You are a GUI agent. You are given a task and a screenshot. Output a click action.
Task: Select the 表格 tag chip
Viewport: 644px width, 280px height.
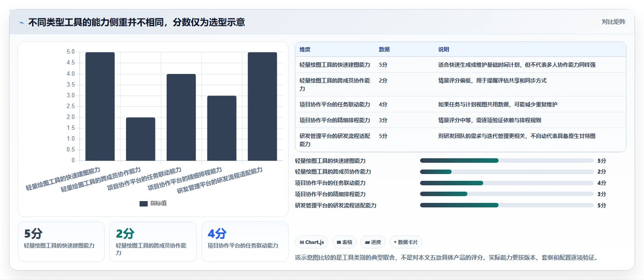pyautogui.click(x=344, y=242)
